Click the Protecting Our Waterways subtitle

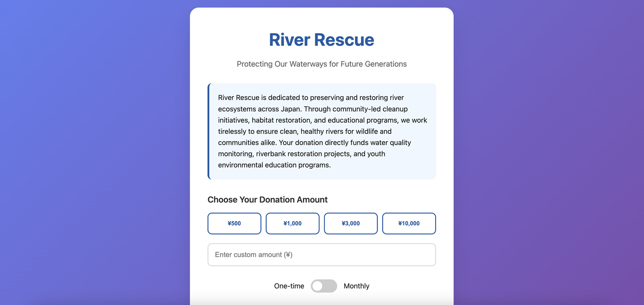(x=322, y=64)
